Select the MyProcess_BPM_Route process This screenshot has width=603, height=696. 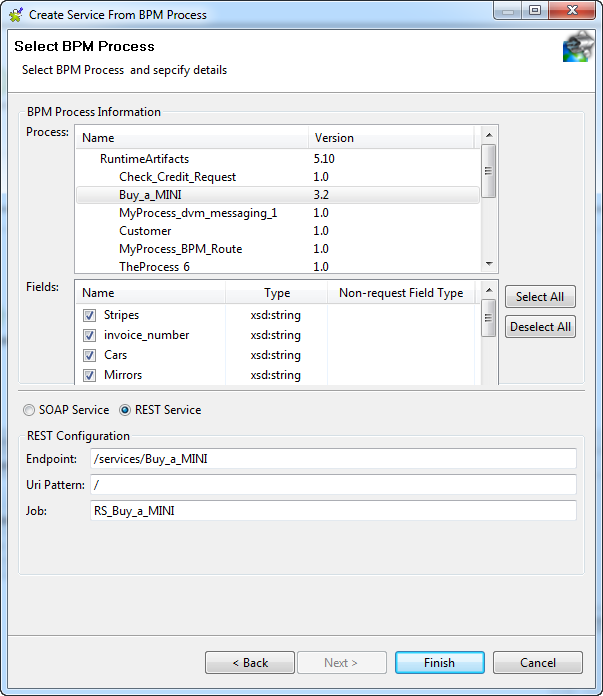tap(181, 249)
